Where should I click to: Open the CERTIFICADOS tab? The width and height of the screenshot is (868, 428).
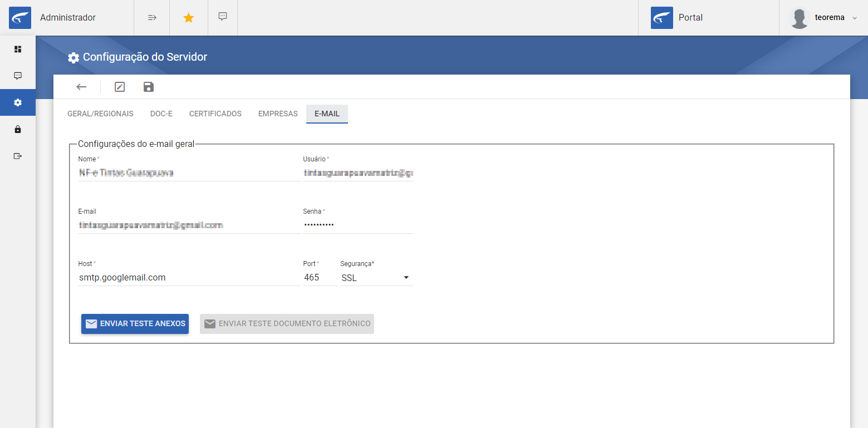(x=215, y=114)
